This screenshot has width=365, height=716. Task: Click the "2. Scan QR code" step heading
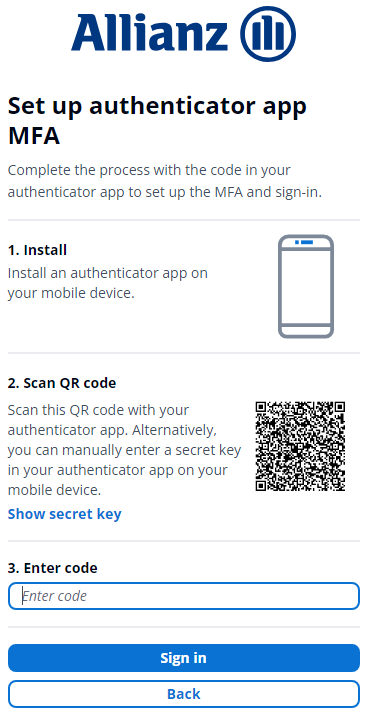coord(62,383)
